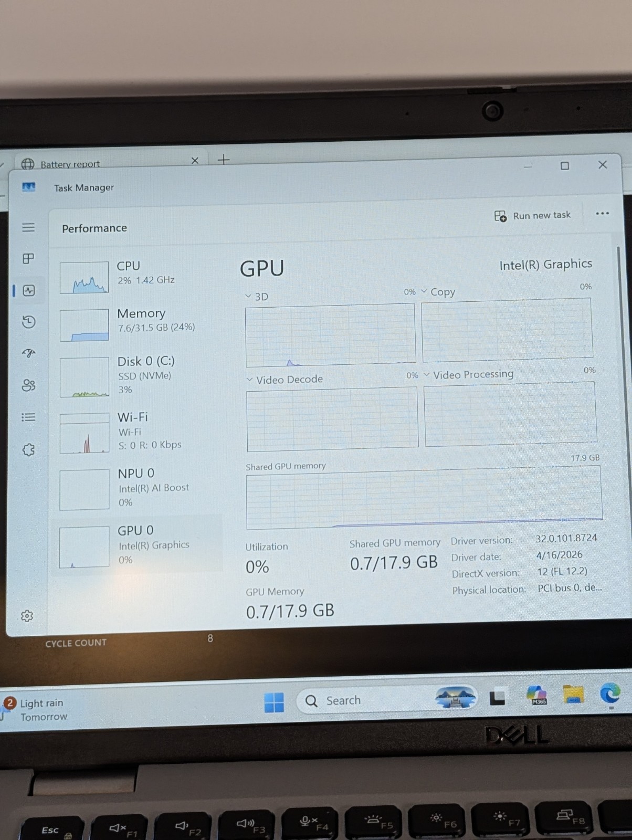This screenshot has width=632, height=840.
Task: Click the Wi-Fi mini graph thumbnail
Action: pyautogui.click(x=84, y=434)
